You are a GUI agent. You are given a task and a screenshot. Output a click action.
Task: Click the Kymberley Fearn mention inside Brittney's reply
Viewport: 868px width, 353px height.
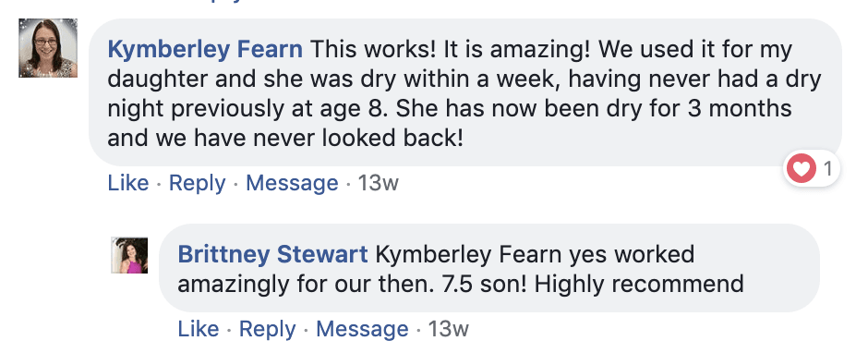tap(468, 255)
